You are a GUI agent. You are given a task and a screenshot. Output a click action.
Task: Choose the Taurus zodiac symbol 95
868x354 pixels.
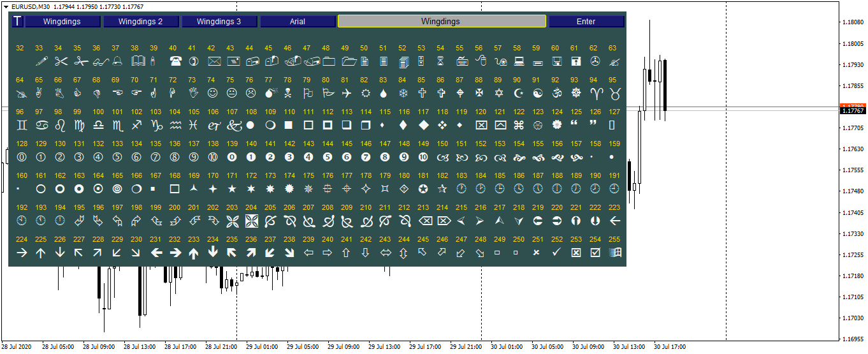(x=615, y=93)
